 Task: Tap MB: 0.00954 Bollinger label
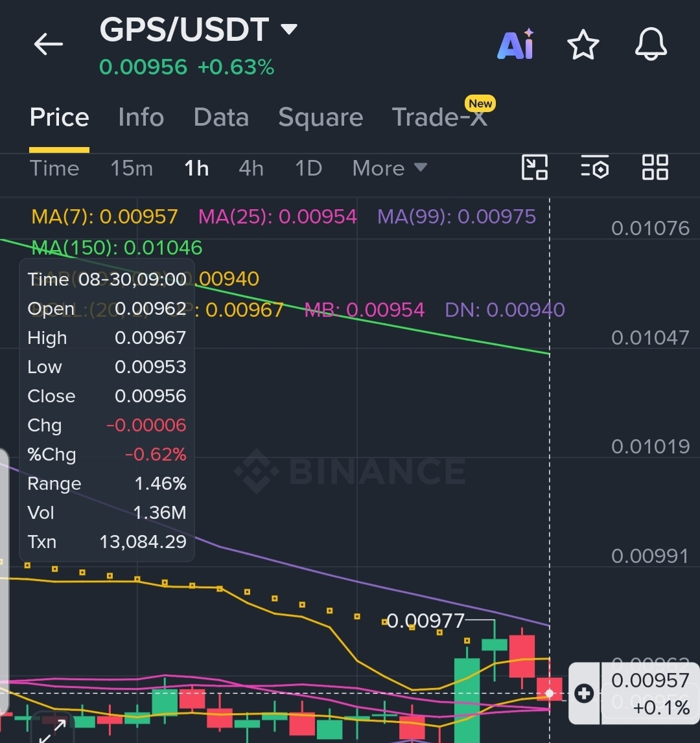coord(364,310)
